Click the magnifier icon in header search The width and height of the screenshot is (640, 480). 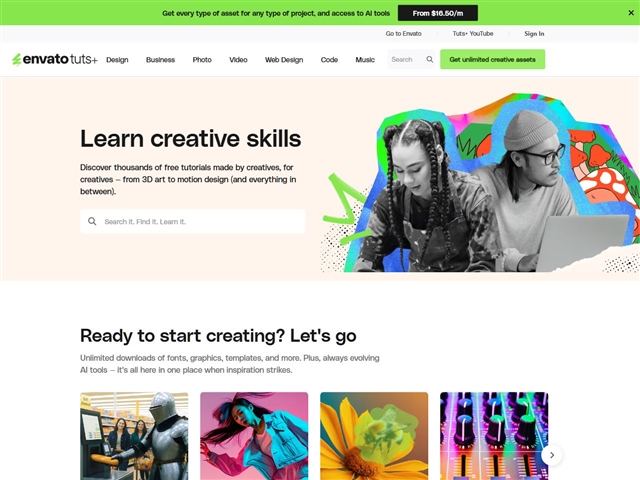pos(429,60)
